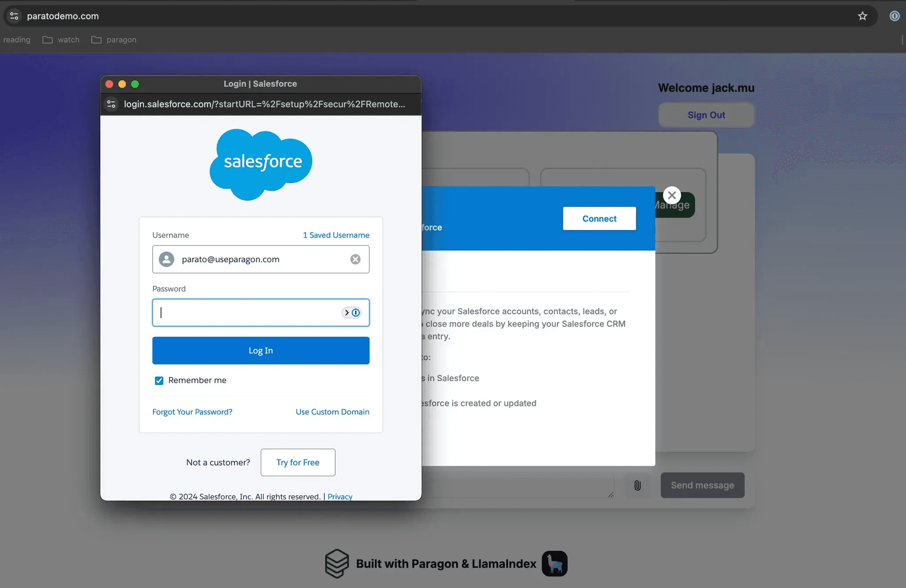Click the attachment paperclip icon
Image resolution: width=906 pixels, height=588 pixels.
[637, 485]
